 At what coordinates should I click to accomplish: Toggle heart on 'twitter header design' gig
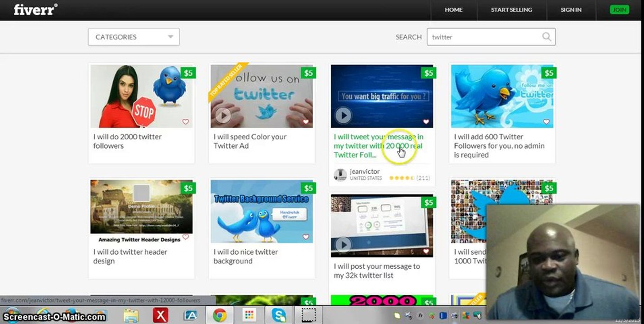coord(185,237)
